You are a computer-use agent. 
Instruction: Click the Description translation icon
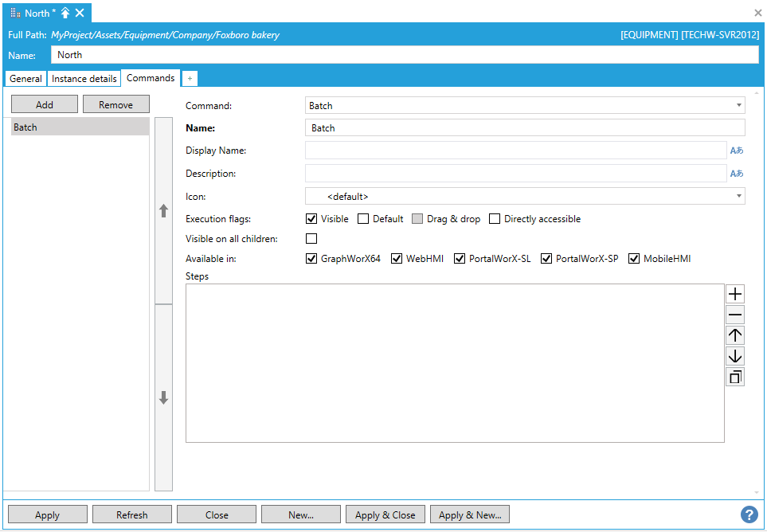click(x=736, y=174)
